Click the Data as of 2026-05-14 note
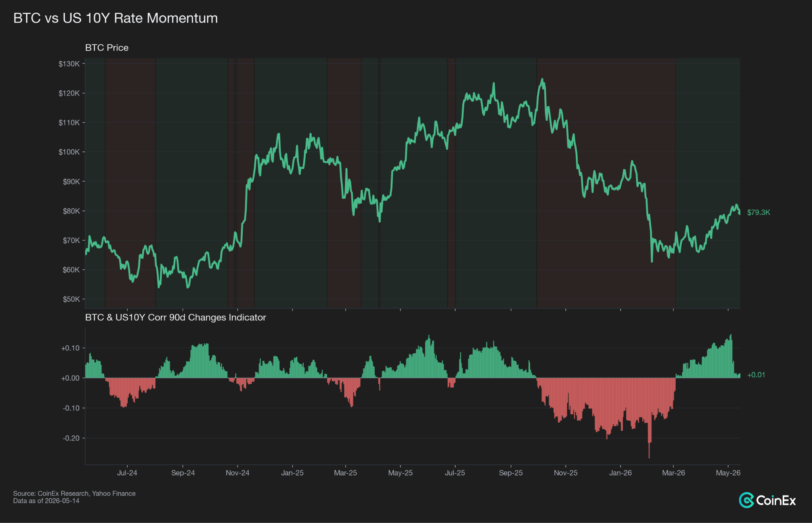This screenshot has height=523, width=812. click(46, 501)
